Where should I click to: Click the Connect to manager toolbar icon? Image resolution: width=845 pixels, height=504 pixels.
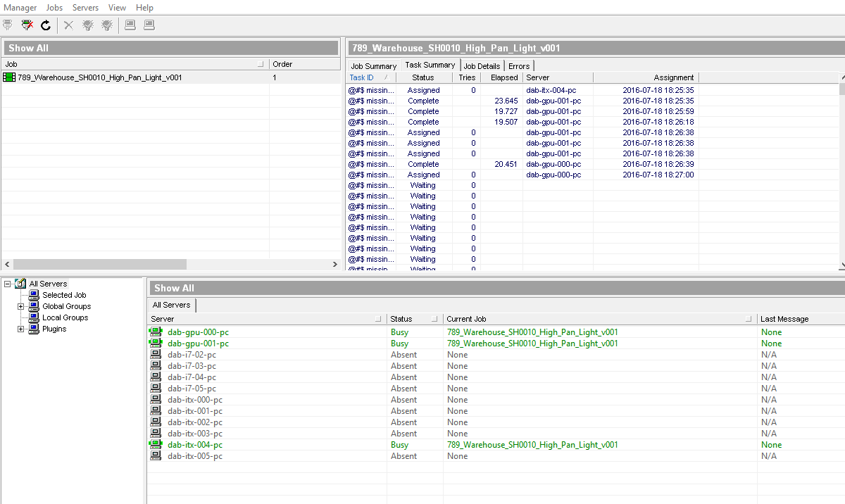(8, 25)
